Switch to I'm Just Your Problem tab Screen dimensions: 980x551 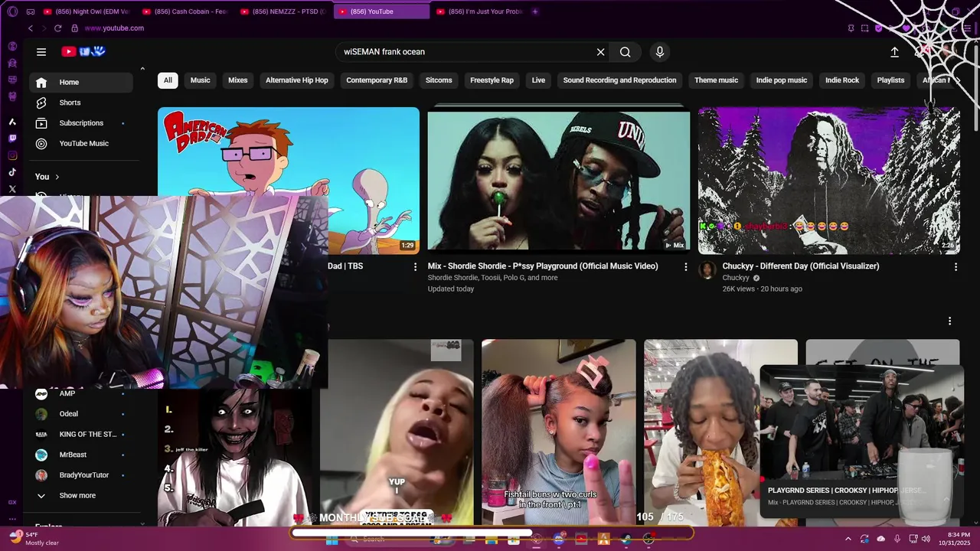[479, 11]
